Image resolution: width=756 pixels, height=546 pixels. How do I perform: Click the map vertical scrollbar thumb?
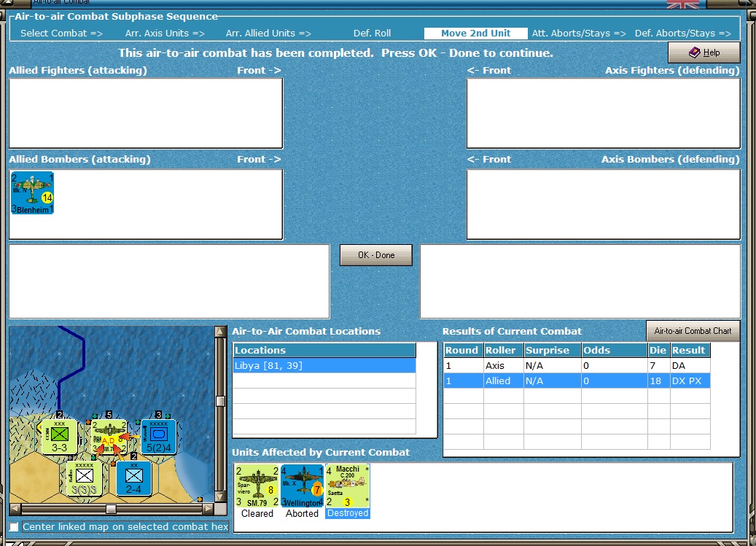tap(220, 401)
